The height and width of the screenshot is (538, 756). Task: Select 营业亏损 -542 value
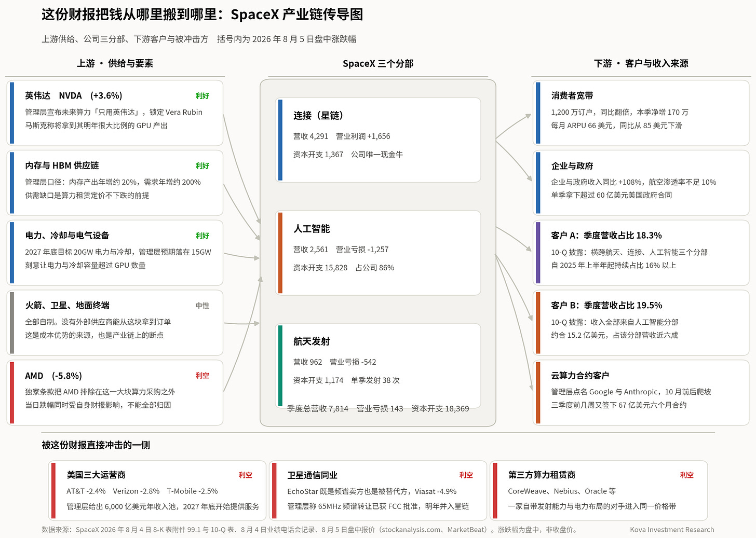[x=353, y=362]
